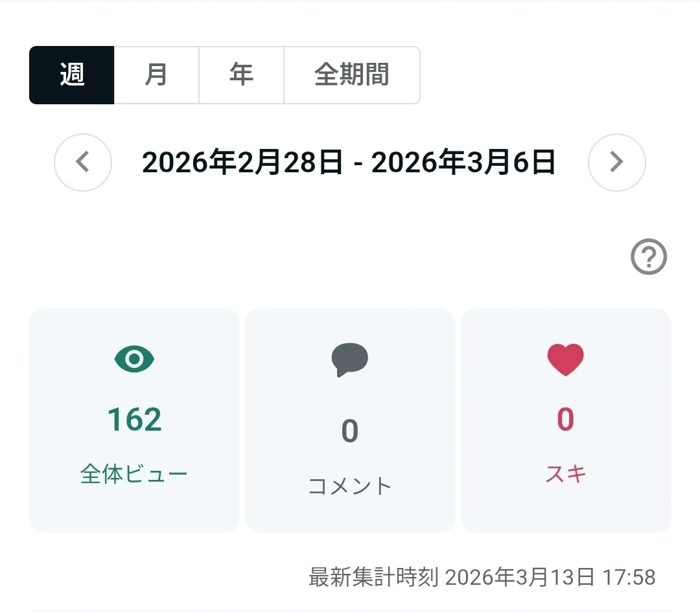Go to previous week with left chevron
Viewport: 700px width, 612px height.
(83, 163)
